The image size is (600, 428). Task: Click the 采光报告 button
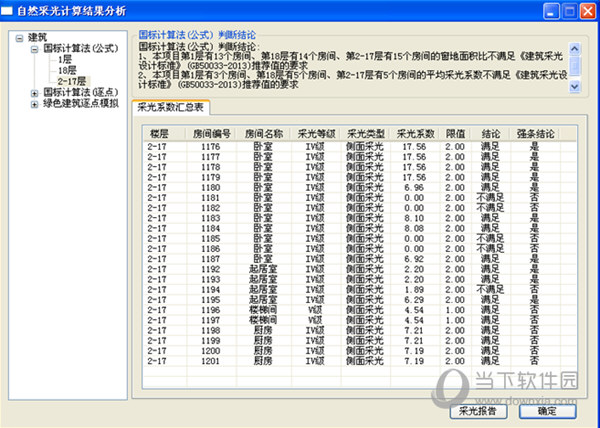[x=478, y=410]
